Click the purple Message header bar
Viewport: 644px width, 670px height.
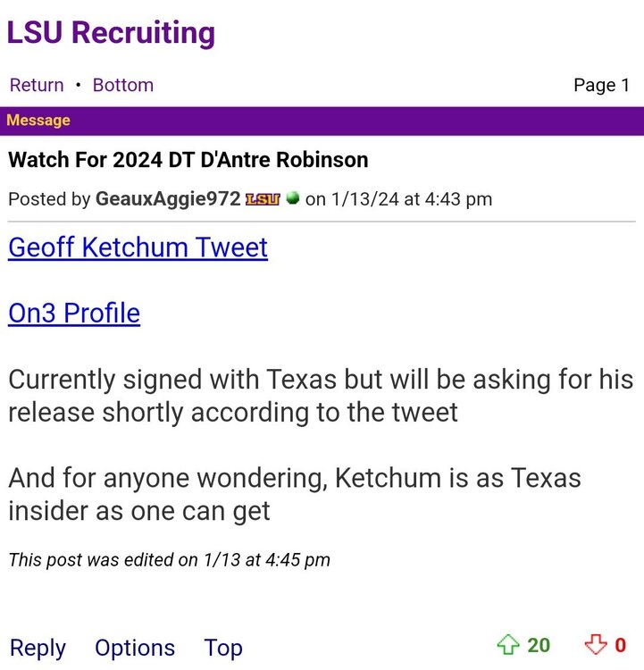click(x=322, y=121)
